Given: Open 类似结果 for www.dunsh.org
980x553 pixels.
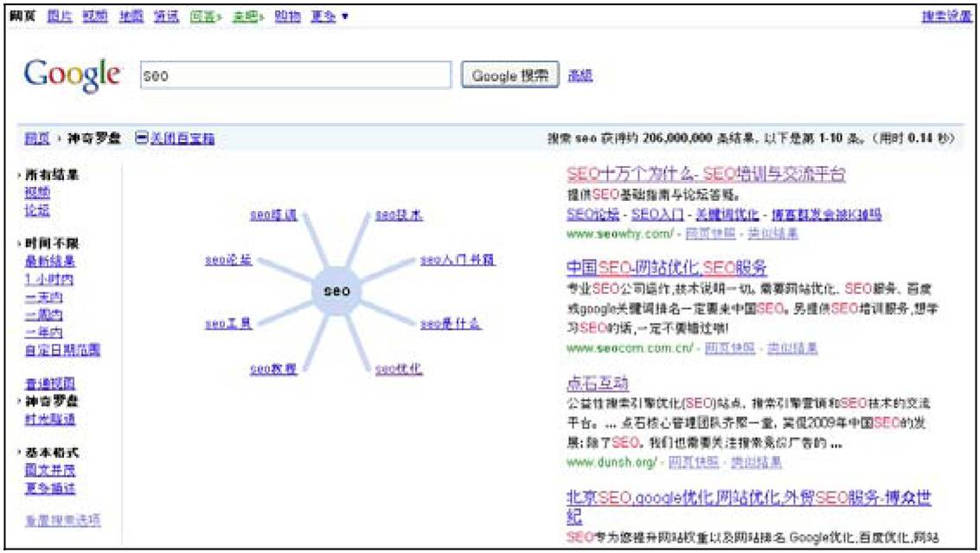Looking at the screenshot, I should (x=756, y=462).
